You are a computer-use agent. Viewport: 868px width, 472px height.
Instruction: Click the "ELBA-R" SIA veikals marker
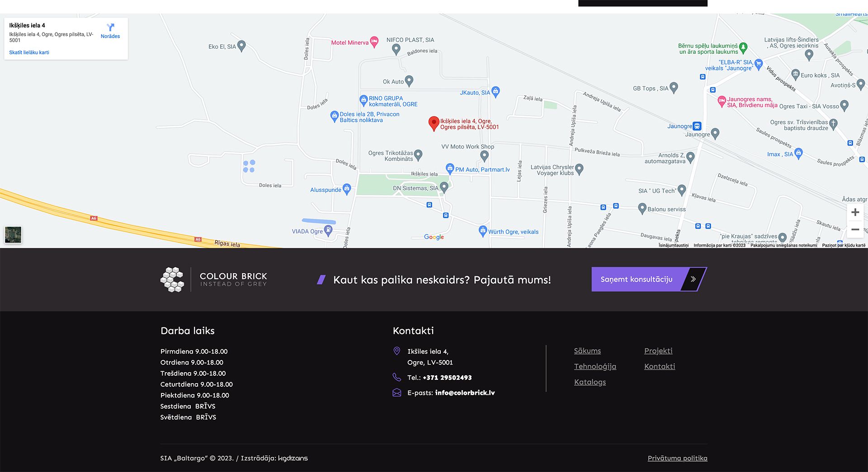[759, 64]
